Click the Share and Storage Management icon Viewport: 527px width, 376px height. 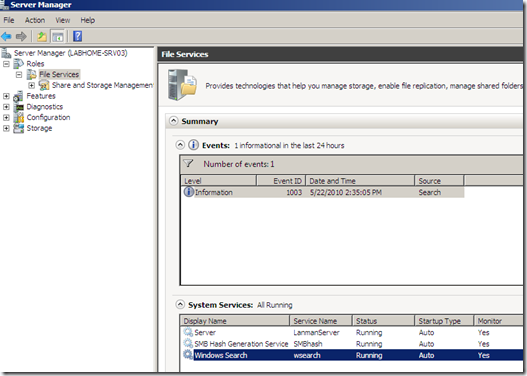pos(44,85)
